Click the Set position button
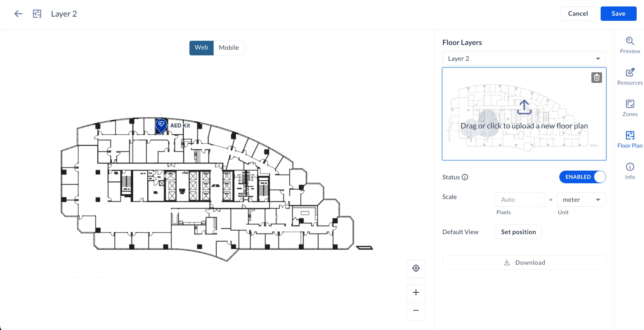 point(518,232)
